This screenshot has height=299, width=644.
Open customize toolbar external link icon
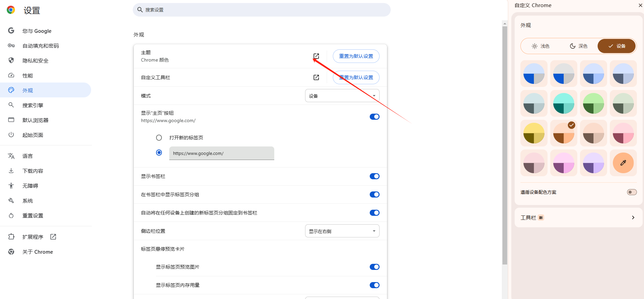(316, 77)
